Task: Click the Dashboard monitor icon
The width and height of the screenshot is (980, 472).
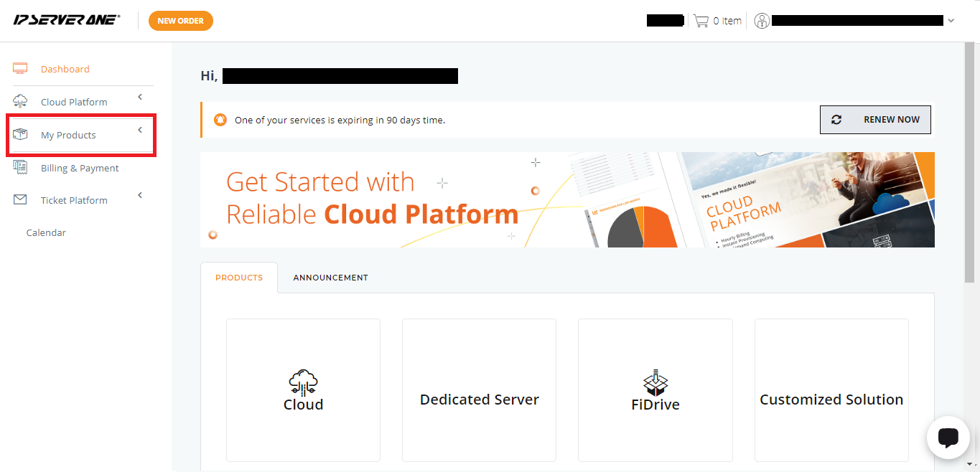Action: (20, 69)
